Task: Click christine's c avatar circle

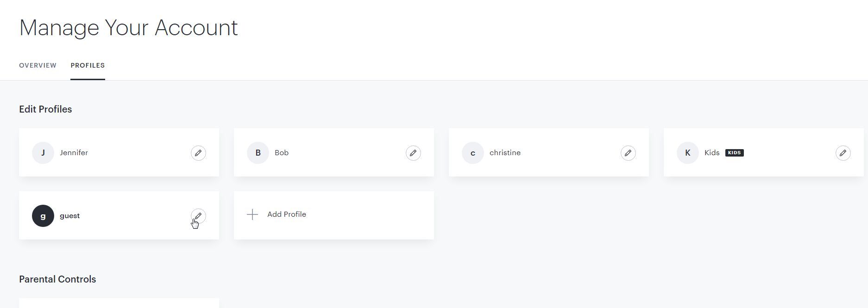Action: click(x=473, y=153)
